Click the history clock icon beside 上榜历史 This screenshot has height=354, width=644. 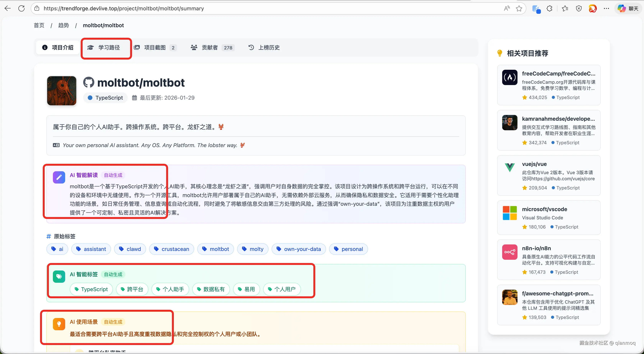pos(251,48)
